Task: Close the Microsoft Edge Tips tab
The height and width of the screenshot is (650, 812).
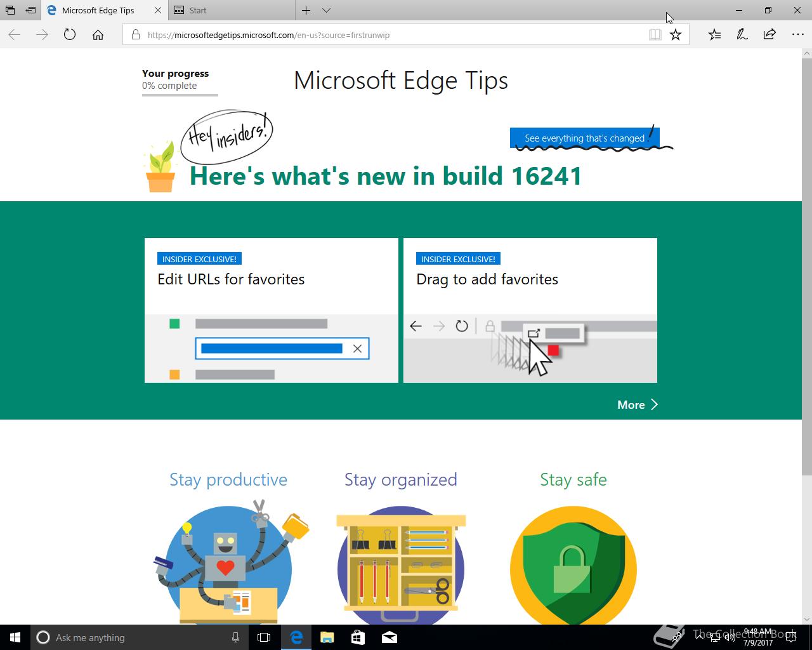Action: (158, 10)
